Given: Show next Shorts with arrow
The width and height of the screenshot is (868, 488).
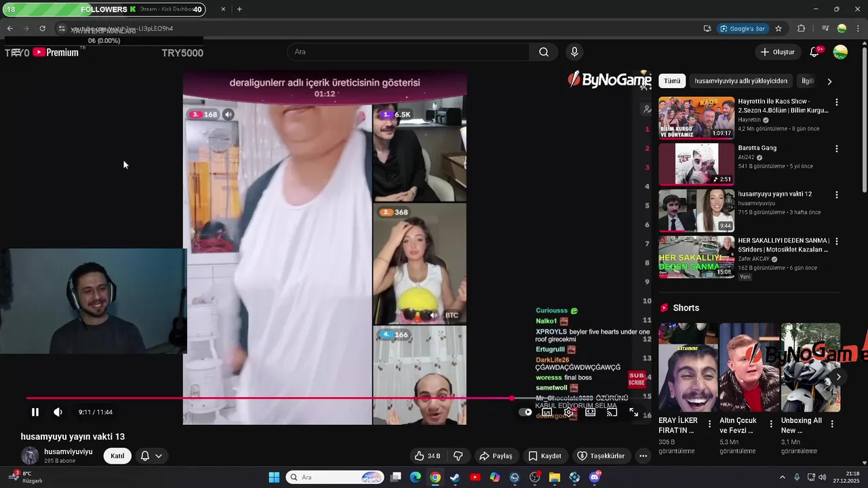Looking at the screenshot, I should click(x=838, y=377).
